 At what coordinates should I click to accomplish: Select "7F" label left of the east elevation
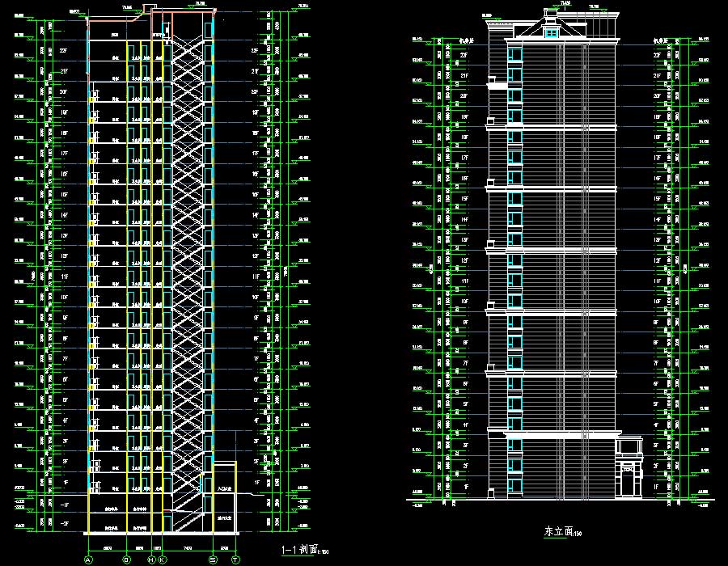coord(465,363)
